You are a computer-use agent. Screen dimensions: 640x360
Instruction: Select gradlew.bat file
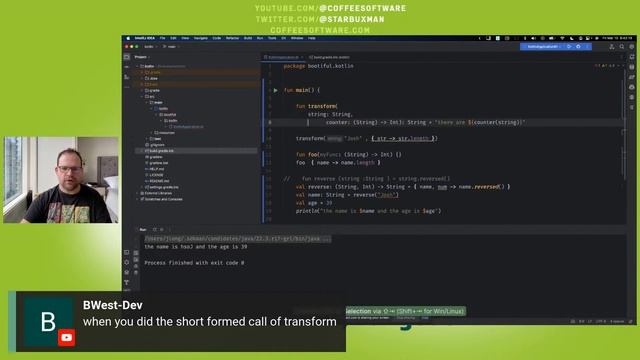pos(157,163)
